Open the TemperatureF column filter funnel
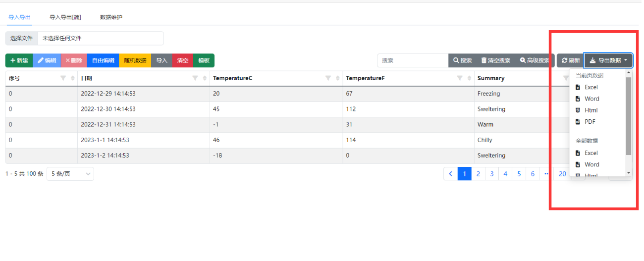 [460, 78]
